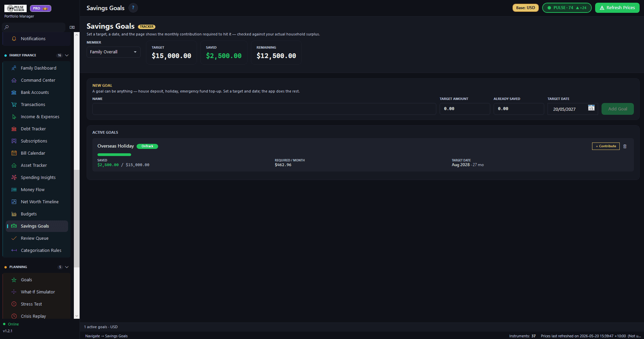Collapse the Planning section chevron
The width and height of the screenshot is (644, 339).
point(67,267)
